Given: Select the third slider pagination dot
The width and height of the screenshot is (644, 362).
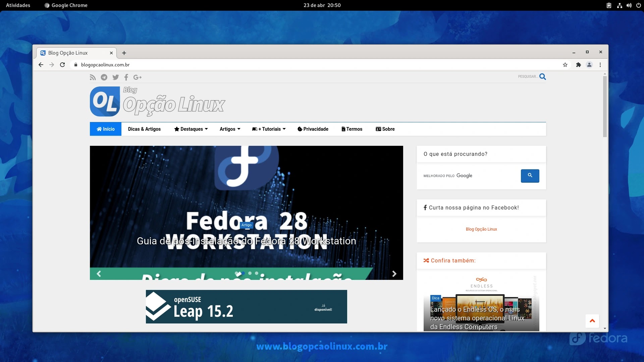Looking at the screenshot, I should [x=250, y=274].
